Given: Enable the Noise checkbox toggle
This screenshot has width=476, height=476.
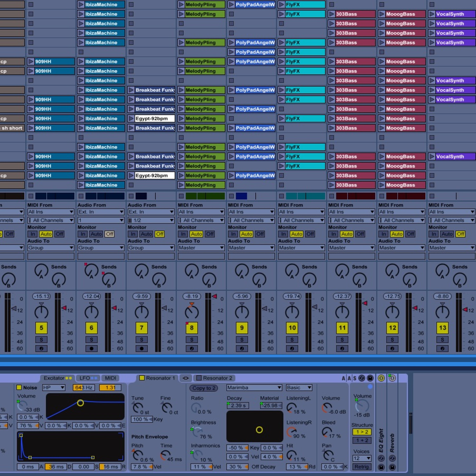Looking at the screenshot, I should (19, 388).
